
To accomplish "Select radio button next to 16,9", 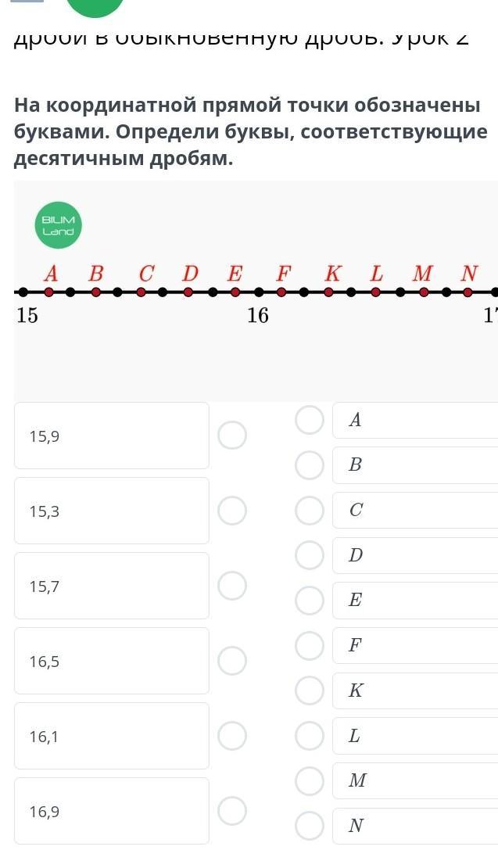I will tap(232, 810).
